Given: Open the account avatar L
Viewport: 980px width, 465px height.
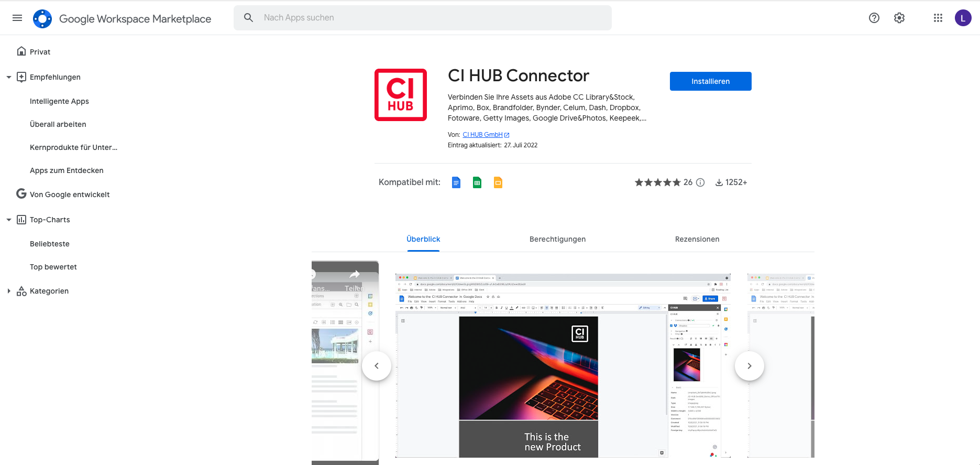Looking at the screenshot, I should (x=963, y=18).
